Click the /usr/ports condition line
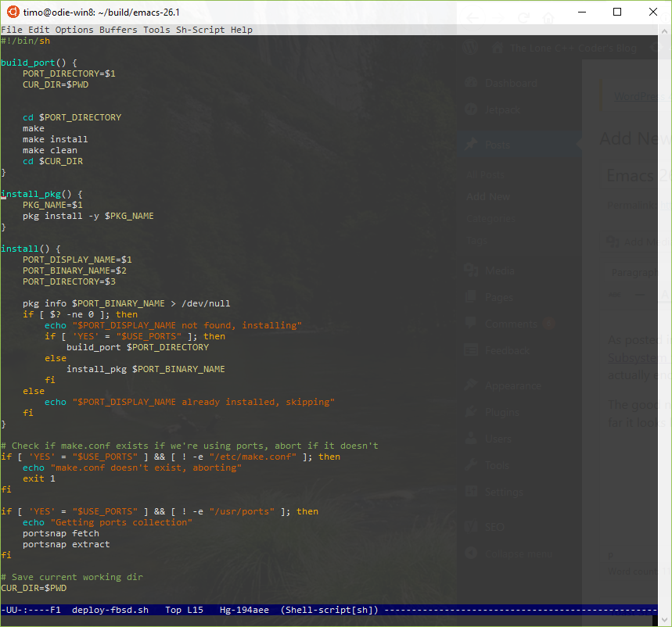Image resolution: width=672 pixels, height=627 pixels. 160,511
